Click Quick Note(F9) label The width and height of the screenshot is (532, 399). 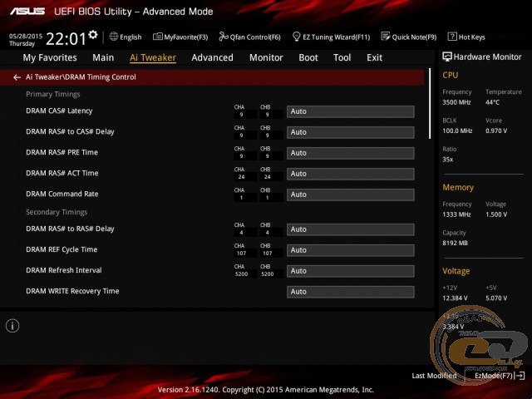414,37
